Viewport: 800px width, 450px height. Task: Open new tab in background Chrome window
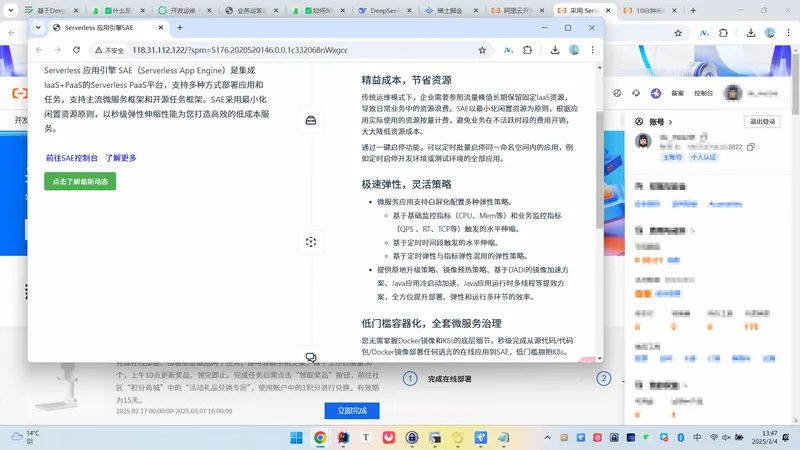click(693, 10)
